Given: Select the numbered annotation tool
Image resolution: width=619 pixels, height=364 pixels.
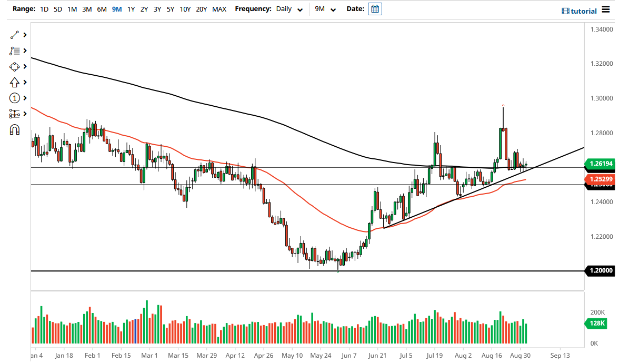Looking at the screenshot, I should [15, 98].
